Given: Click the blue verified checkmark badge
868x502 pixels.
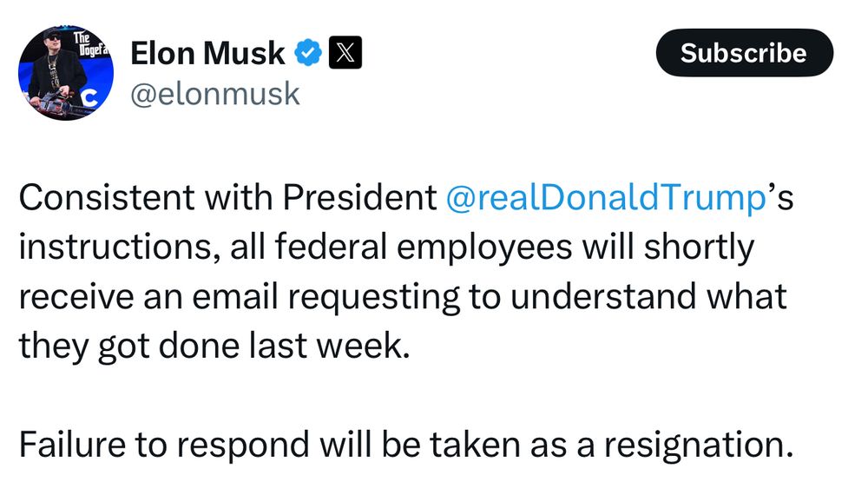Looking at the screenshot, I should click(309, 54).
